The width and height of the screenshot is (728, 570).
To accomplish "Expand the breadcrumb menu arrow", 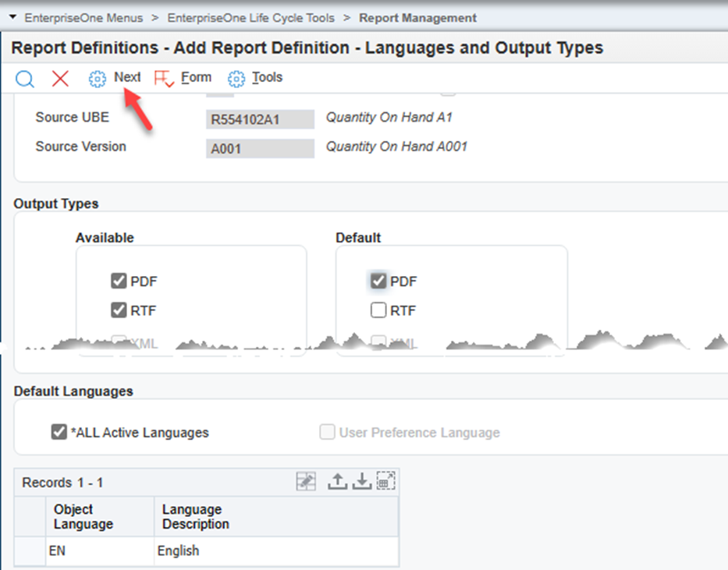I will click(x=13, y=17).
